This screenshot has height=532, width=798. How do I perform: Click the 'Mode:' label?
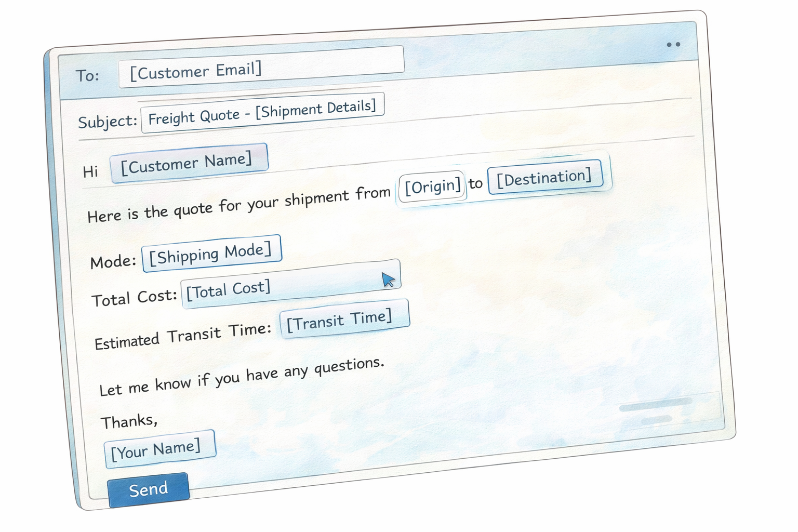(113, 261)
